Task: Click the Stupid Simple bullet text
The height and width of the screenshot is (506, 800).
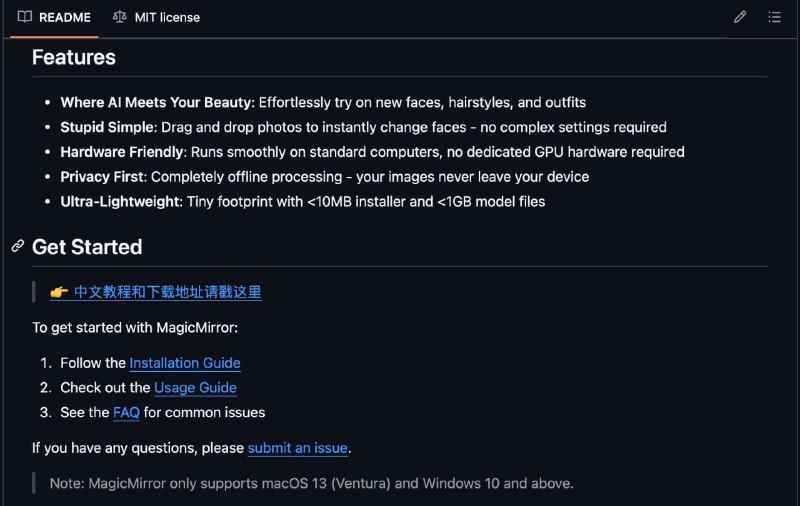Action: coord(363,127)
